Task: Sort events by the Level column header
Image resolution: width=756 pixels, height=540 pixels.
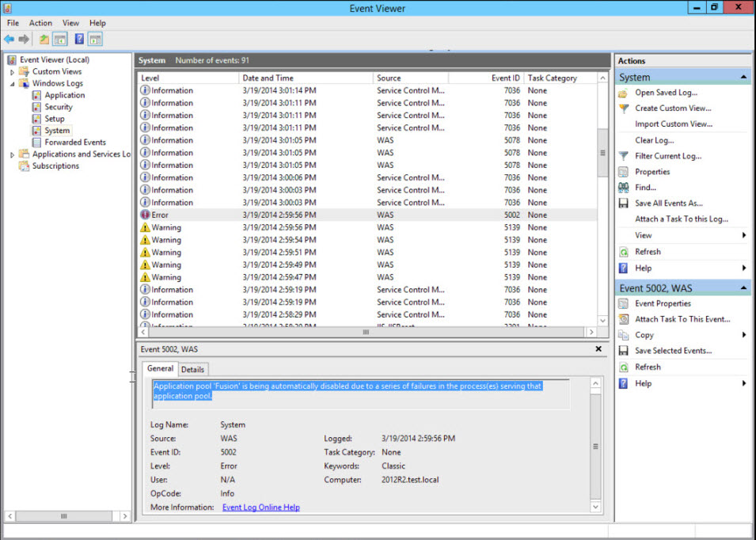Action: tap(188, 78)
